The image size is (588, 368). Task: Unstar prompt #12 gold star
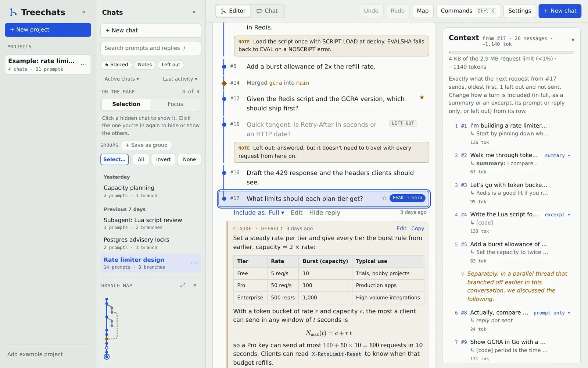tap(422, 98)
